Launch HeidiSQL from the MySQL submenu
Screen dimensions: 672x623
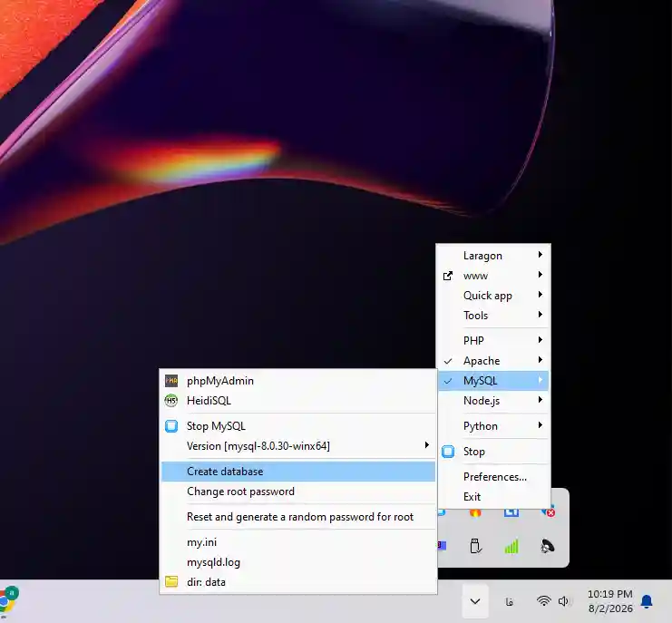[x=298, y=401]
